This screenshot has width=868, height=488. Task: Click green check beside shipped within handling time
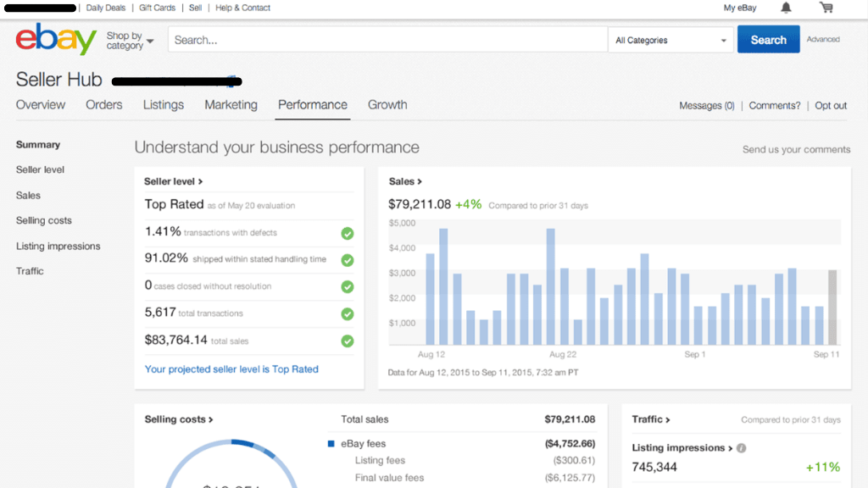point(347,260)
